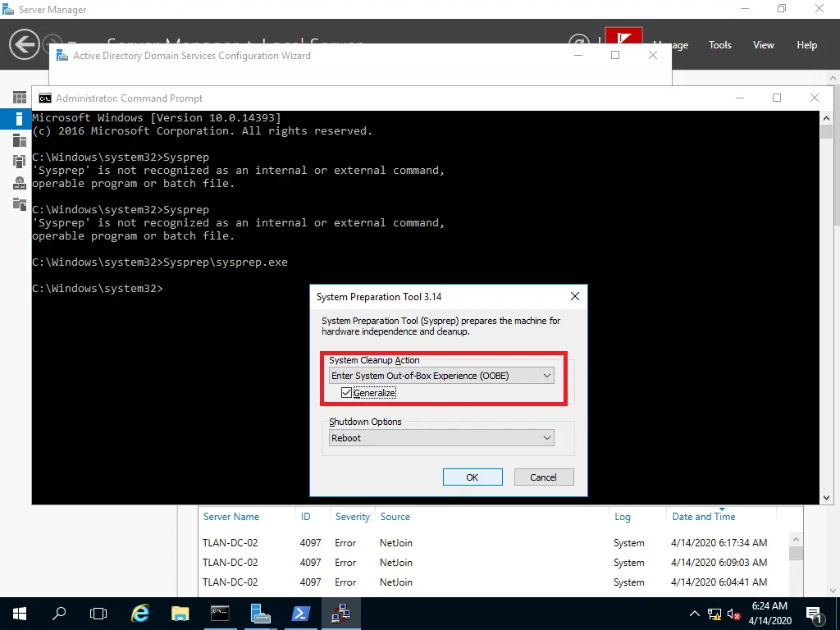Select the event row dated 4/14/2020 6:09:03 AM

495,563
